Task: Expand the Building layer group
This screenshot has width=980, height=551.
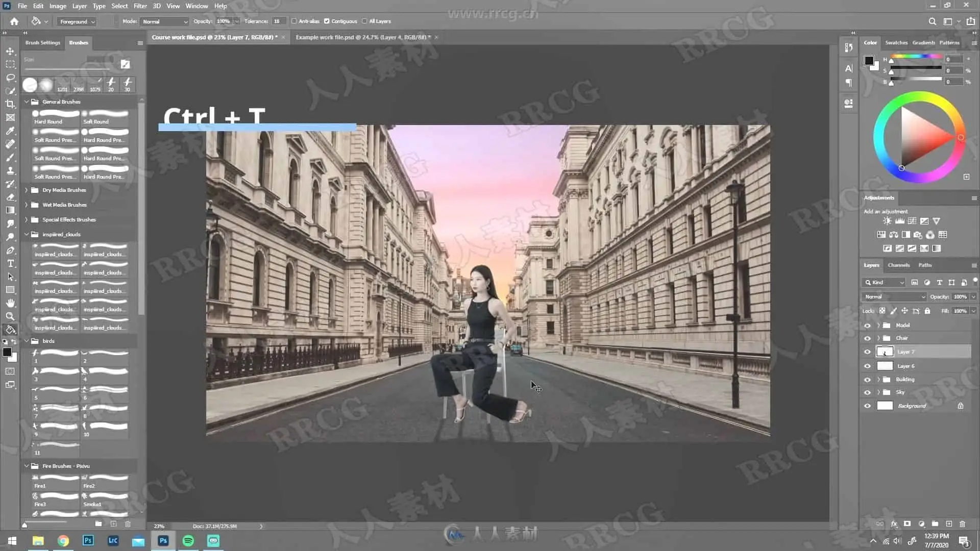Action: [878, 380]
